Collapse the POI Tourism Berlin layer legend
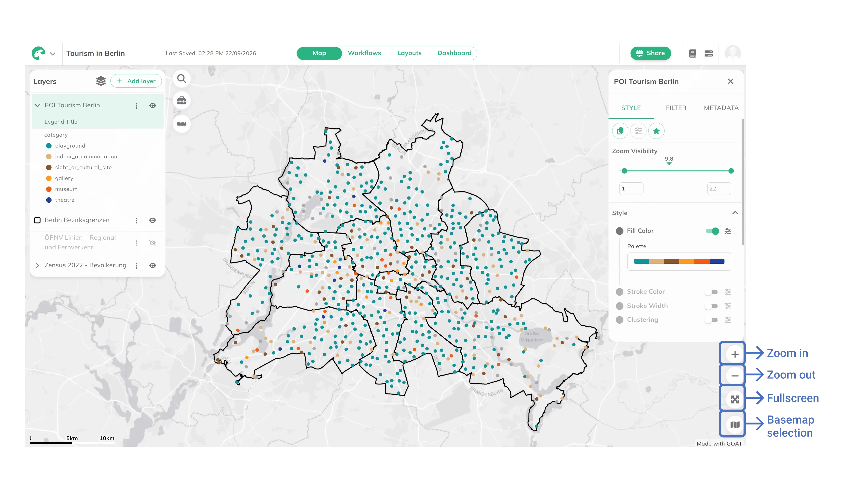Viewport: 868px width, 488px height. (37, 106)
